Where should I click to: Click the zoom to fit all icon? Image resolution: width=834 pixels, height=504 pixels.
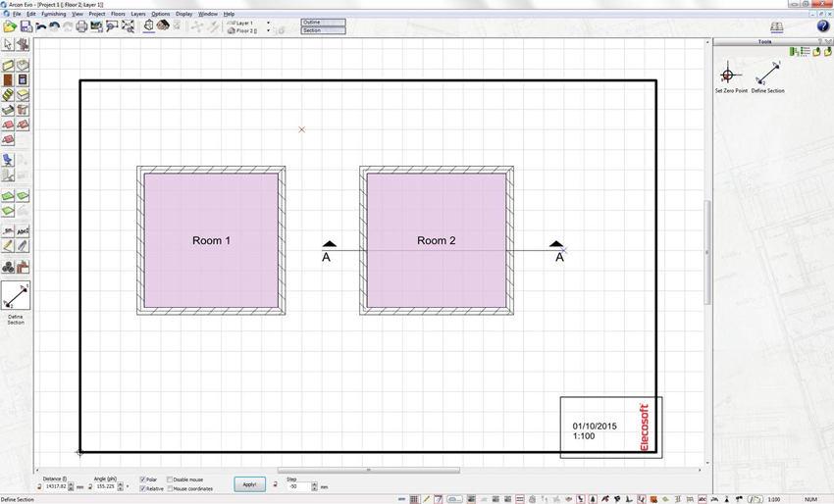(128, 26)
